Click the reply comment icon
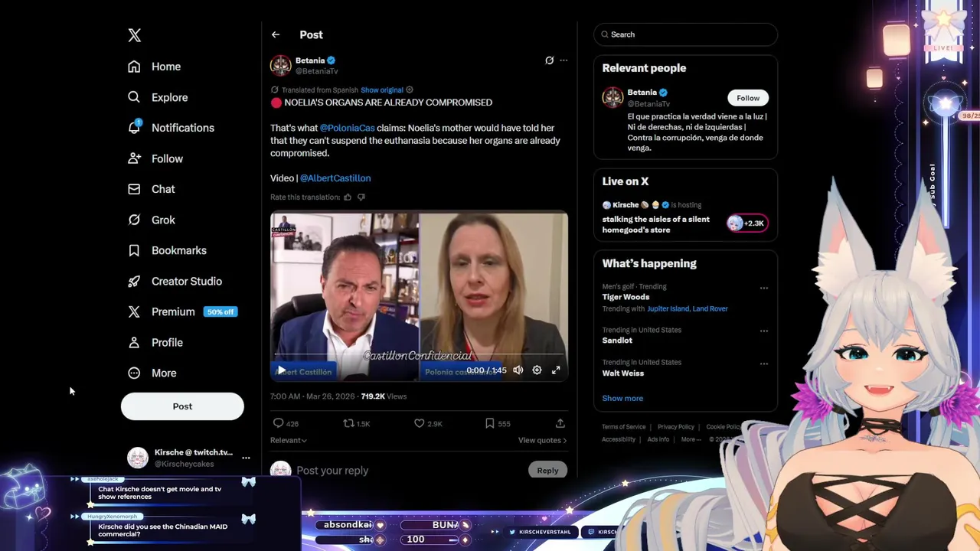The height and width of the screenshot is (551, 980). click(x=278, y=423)
